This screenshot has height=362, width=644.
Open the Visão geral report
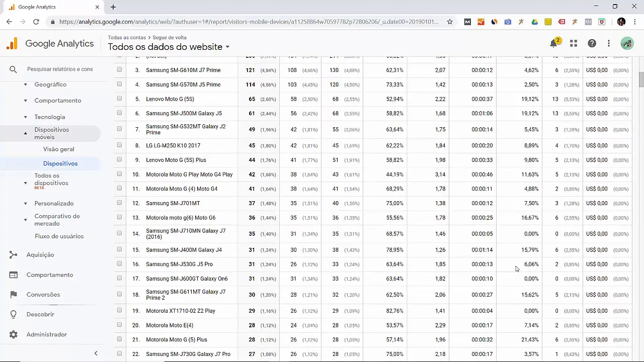tap(58, 149)
